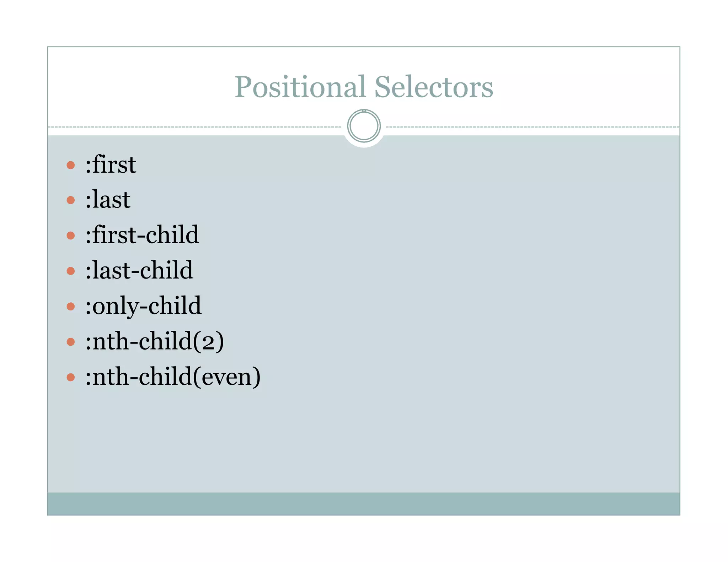Click the :only-child list item

143,306
